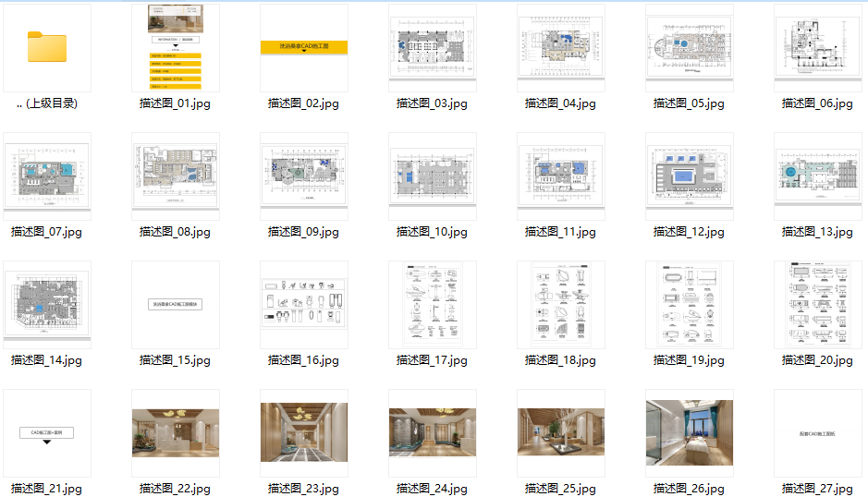
Task: Click file name 描述图_05.jpg
Action: coord(689,103)
